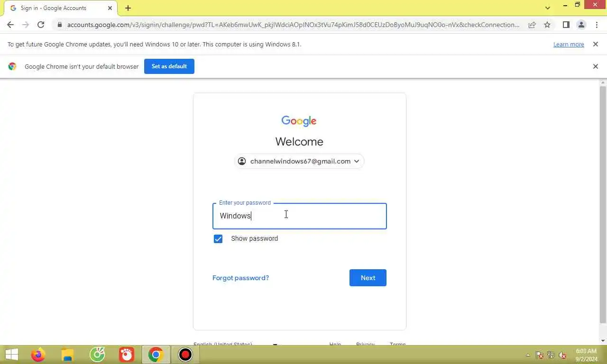Select the Sign in - Google Accounts tab
Image resolution: width=607 pixels, height=364 pixels.
[x=61, y=8]
